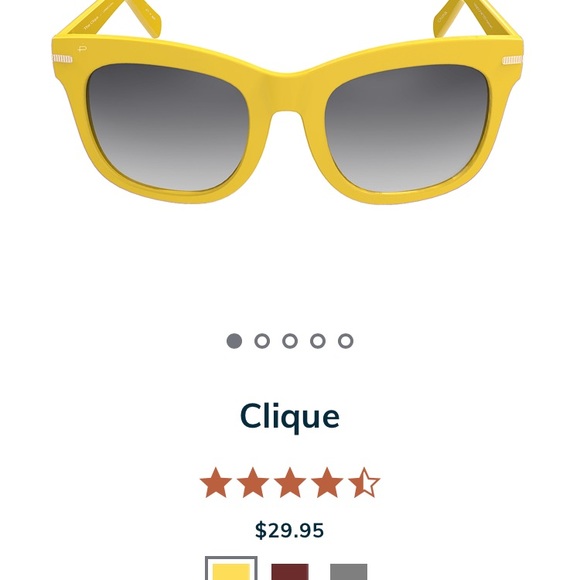This screenshot has width=580, height=580.
Task: Tap the $29.95 price label
Action: coord(290,530)
